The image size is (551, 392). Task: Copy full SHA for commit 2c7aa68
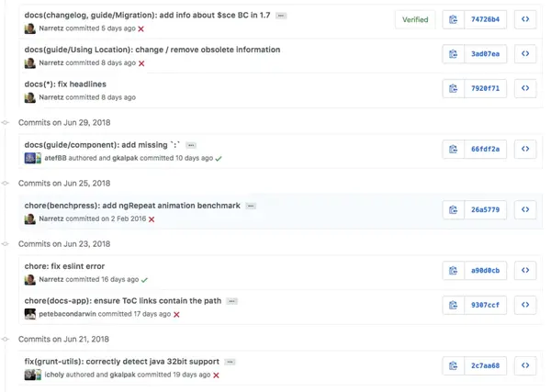[x=453, y=365]
